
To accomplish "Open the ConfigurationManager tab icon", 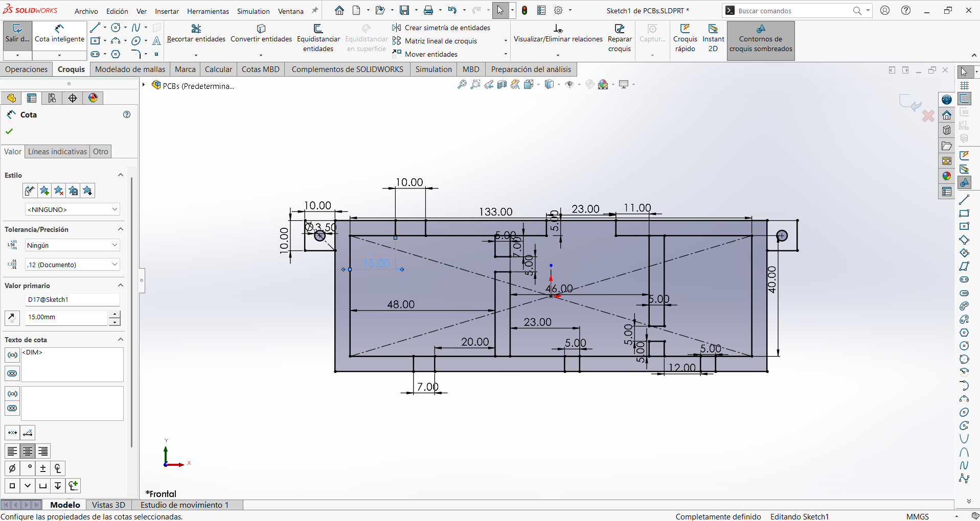I will click(52, 98).
